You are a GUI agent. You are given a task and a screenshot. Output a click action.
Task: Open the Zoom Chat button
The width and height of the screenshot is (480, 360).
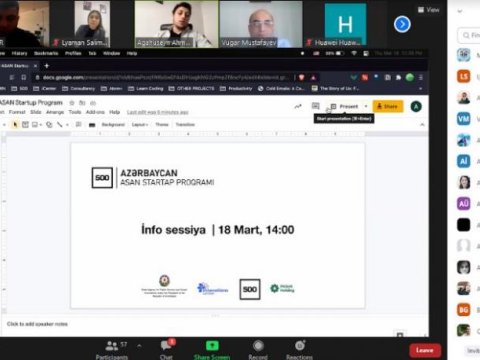tap(166, 350)
